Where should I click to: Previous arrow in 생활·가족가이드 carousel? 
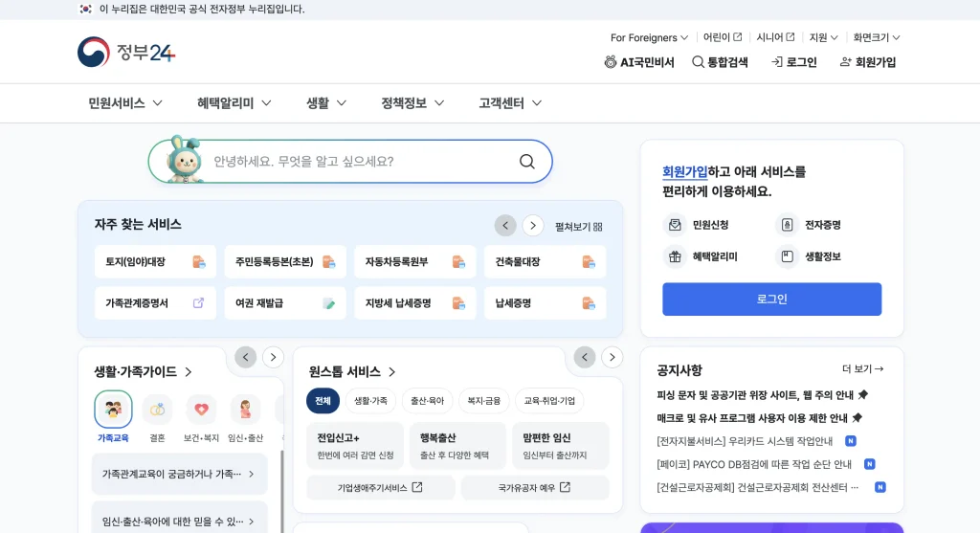pyautogui.click(x=246, y=358)
